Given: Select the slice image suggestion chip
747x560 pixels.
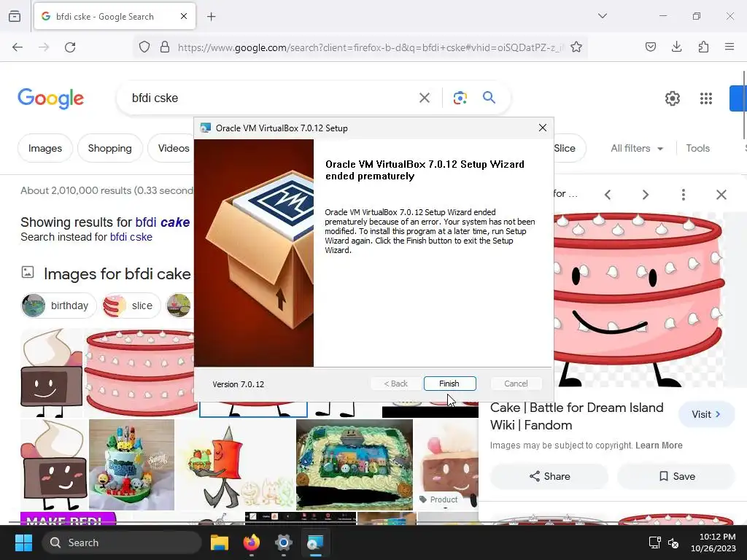Looking at the screenshot, I should click(x=131, y=306).
